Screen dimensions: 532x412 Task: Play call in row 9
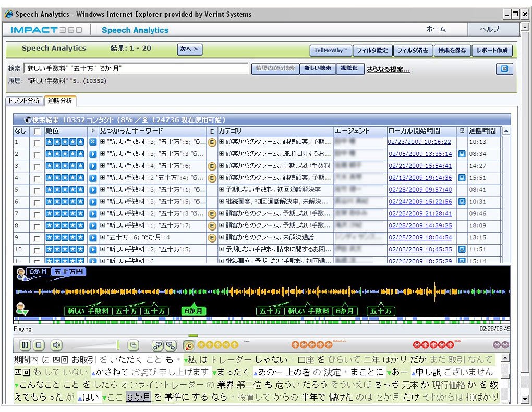coord(93,238)
